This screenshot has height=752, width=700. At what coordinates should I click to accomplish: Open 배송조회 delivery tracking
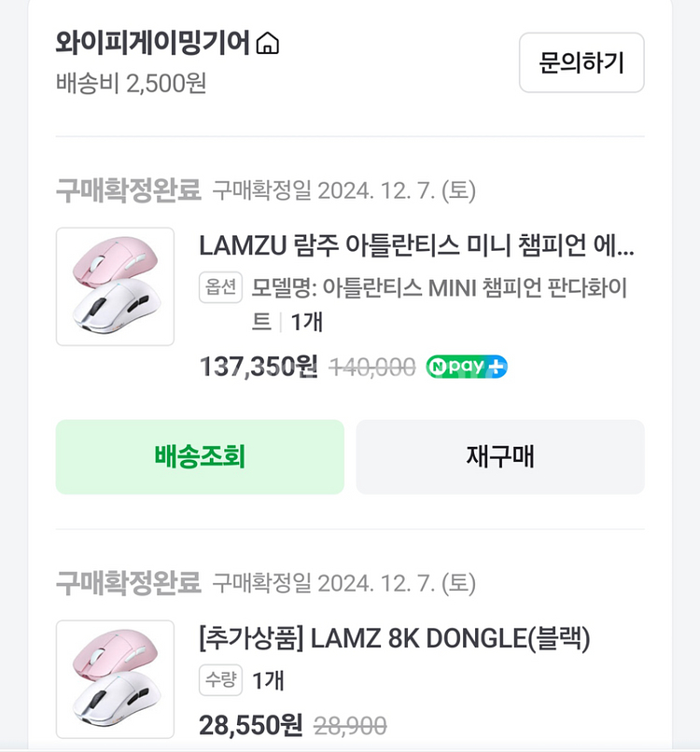click(x=200, y=456)
